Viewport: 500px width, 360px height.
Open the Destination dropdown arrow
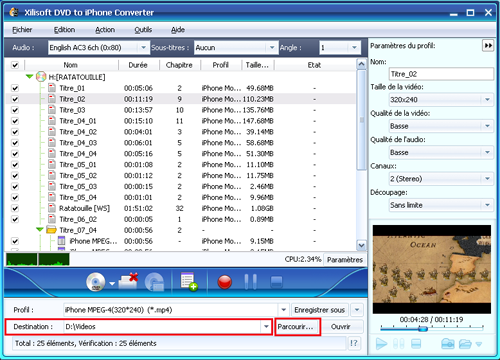coord(266,327)
